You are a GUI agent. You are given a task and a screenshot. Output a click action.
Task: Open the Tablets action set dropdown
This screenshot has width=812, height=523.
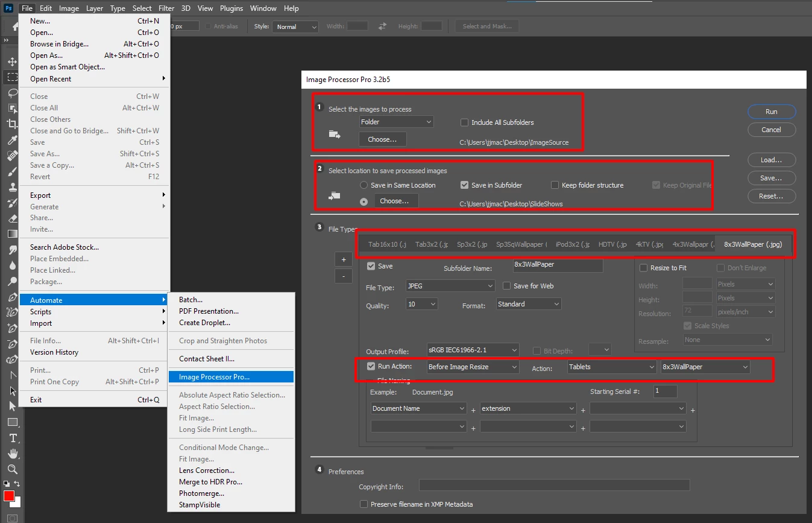[612, 367]
